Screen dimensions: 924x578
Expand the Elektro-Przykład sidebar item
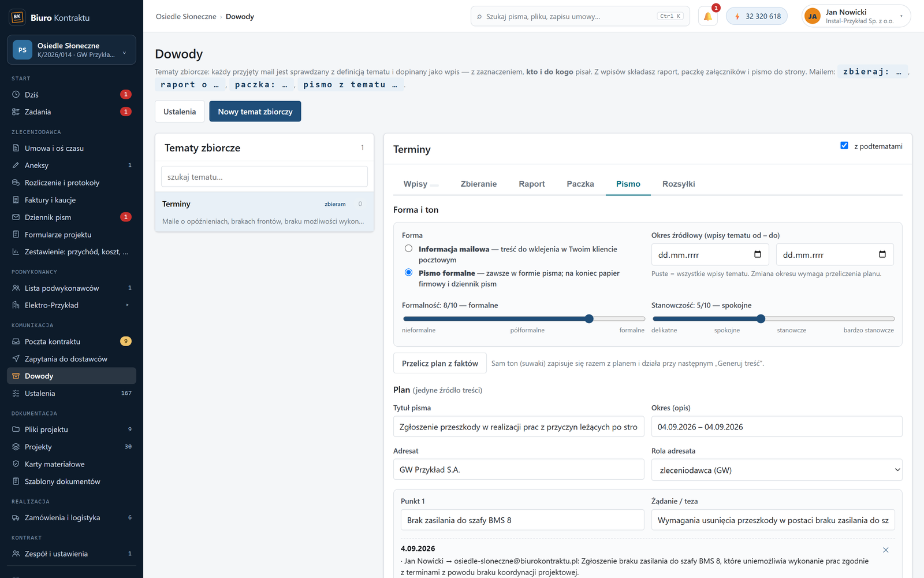(x=72, y=305)
